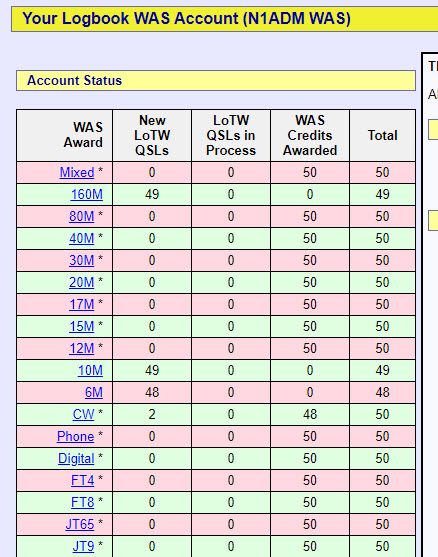438x557 pixels.
Task: Open the 30M award details
Action: pos(81,261)
